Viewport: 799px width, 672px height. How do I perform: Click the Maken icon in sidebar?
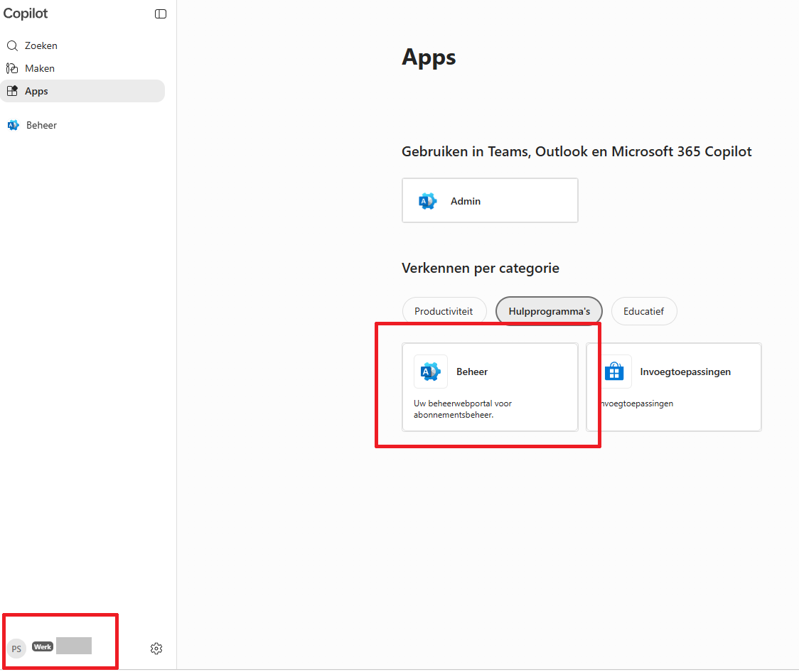pyautogui.click(x=12, y=68)
